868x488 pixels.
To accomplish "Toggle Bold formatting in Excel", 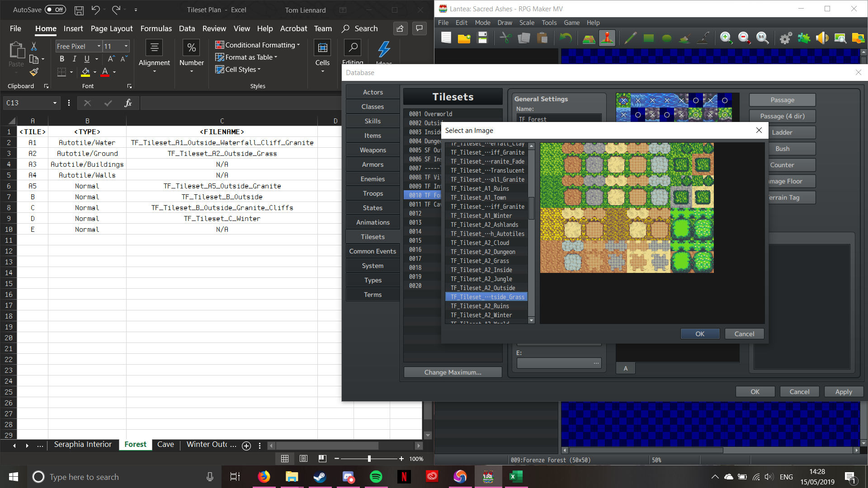I will tap(62, 59).
